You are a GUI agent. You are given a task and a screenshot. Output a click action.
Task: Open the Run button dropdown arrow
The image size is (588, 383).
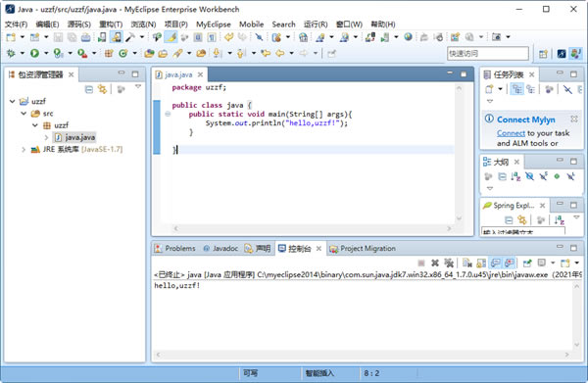point(46,54)
